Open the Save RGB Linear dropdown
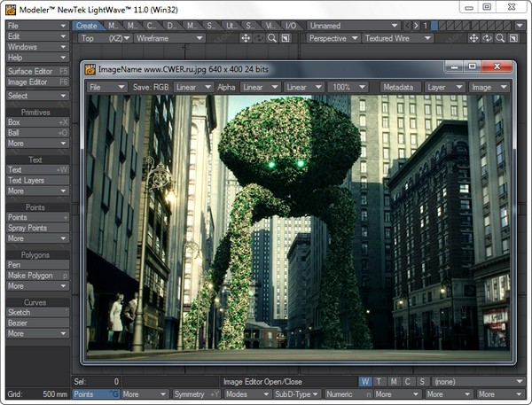 coord(193,87)
